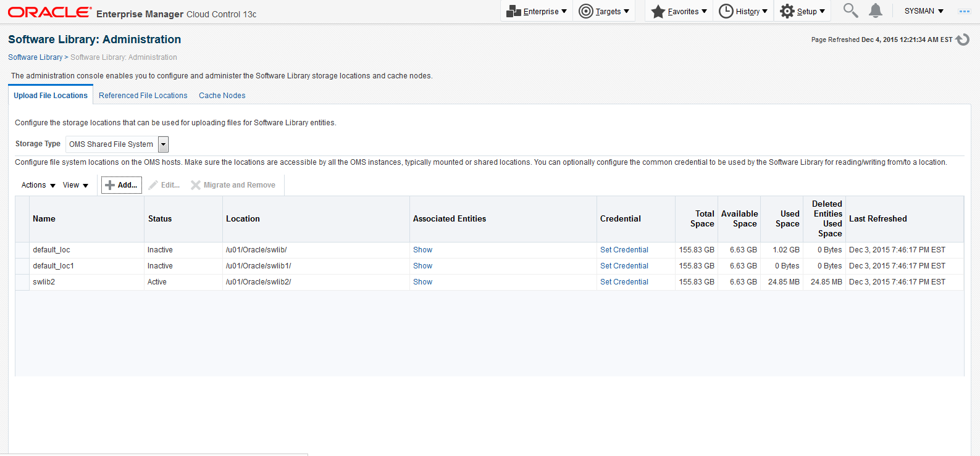Open the Software Library breadcrumb link
The image size is (980, 456).
35,57
